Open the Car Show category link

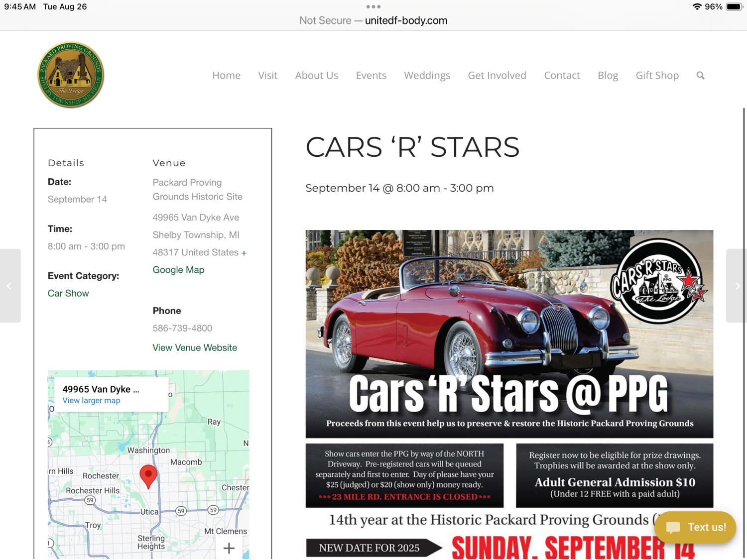(x=68, y=293)
